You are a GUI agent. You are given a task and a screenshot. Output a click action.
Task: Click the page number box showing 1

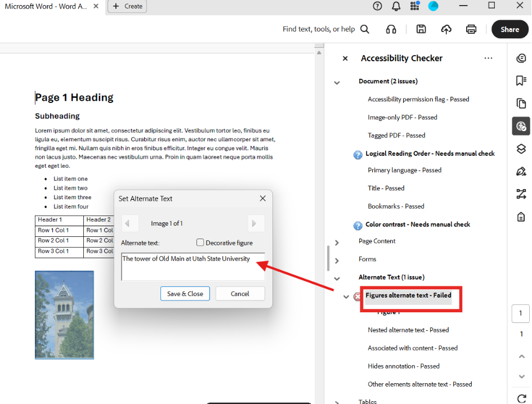click(x=521, y=313)
